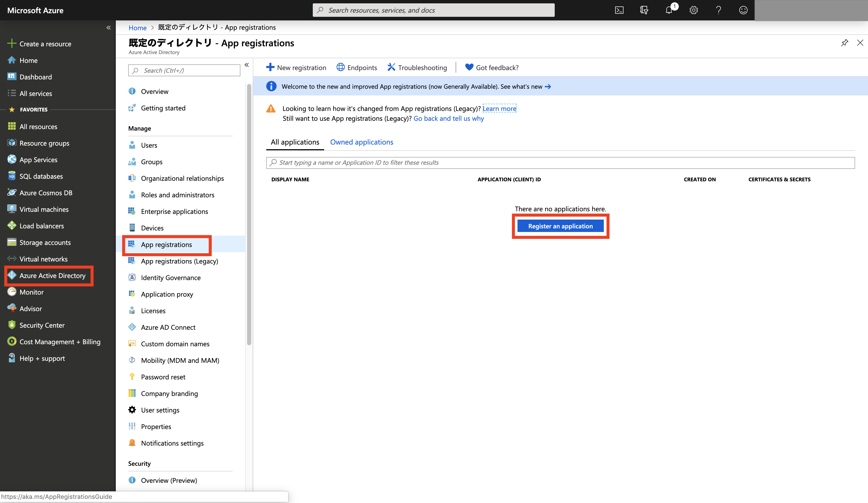Open the help question mark icon
868x503 pixels.
click(x=719, y=10)
